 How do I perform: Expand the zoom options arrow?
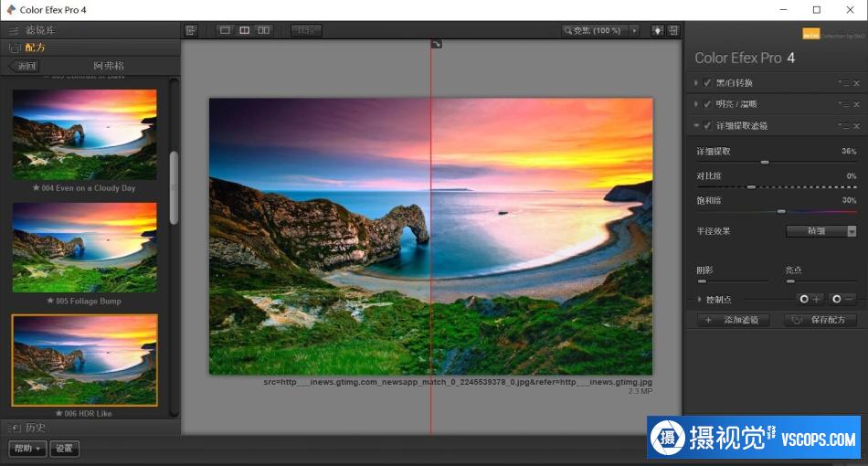(x=634, y=30)
